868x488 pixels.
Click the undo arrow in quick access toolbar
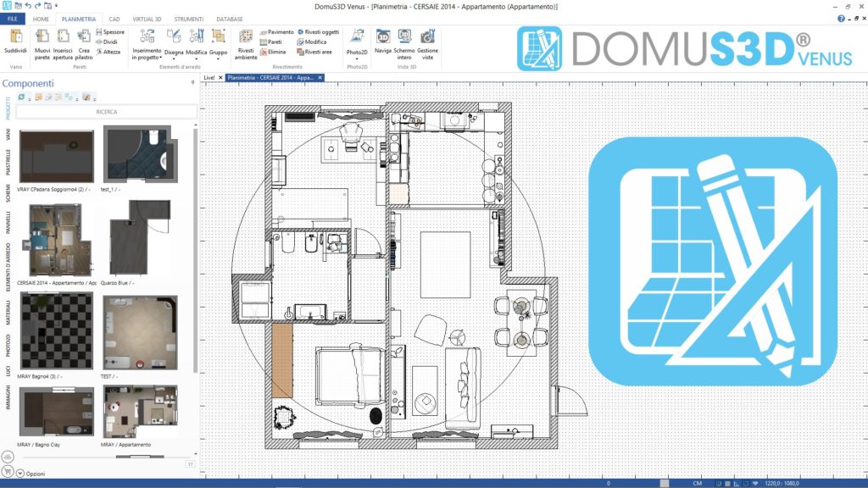pos(28,6)
